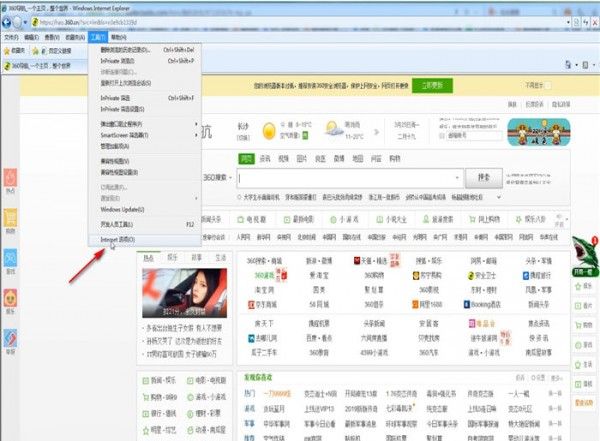Open the address bar history dropdown arrow
Screen dimensions: 600x441
(569, 23)
